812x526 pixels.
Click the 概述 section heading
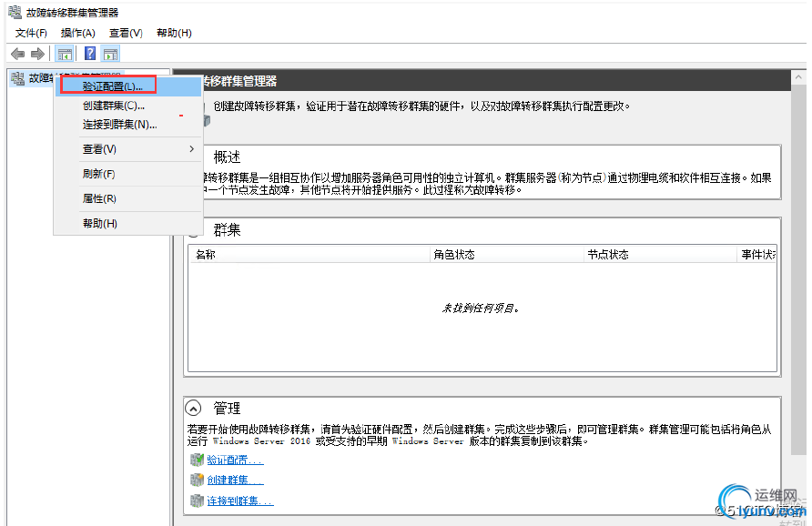tap(227, 157)
